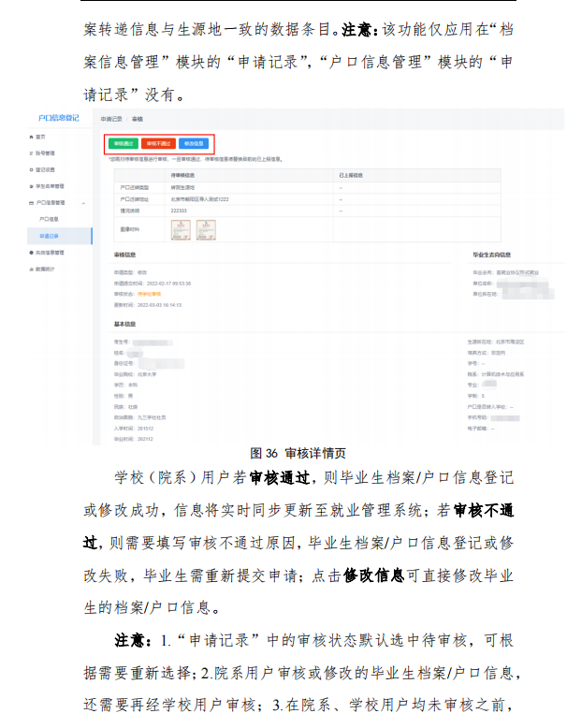Open 学生名单管理 in the sidebar
This screenshot has height=728, width=567.
pos(50,186)
